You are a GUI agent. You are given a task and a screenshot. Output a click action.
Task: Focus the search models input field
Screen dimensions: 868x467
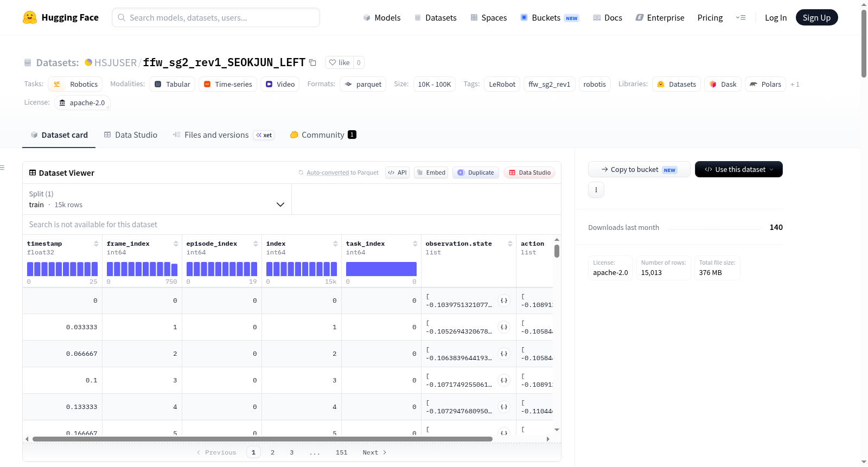[x=216, y=17]
